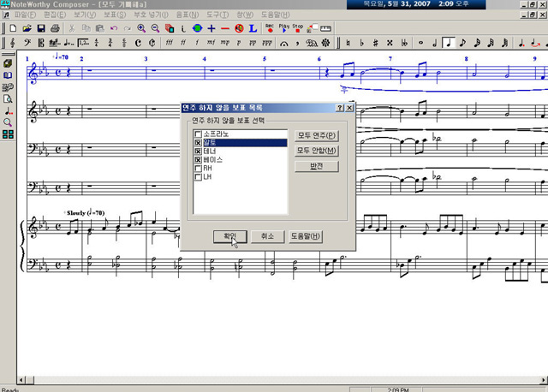This screenshot has width=548, height=392.
Task: Insert mf dynamic marking
Action: (x=211, y=43)
